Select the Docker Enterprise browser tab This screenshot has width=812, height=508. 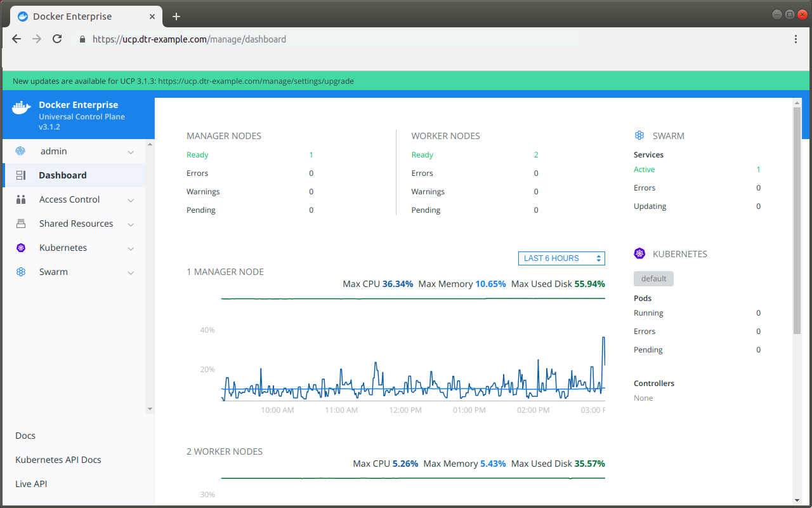[86, 17]
